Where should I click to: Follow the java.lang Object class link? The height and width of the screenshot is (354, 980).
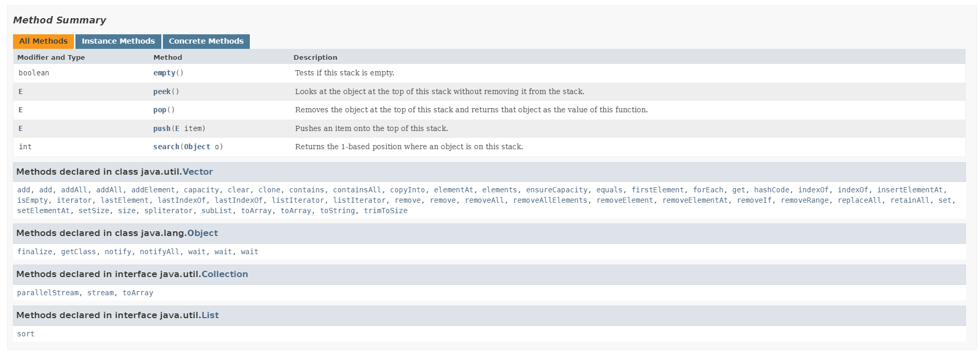click(x=202, y=233)
